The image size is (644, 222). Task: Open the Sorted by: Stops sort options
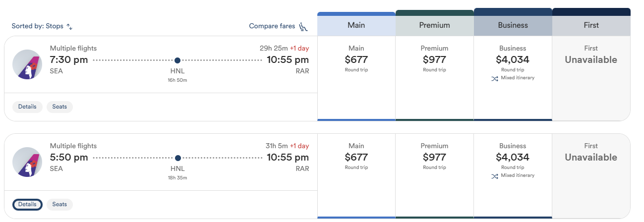pyautogui.click(x=42, y=27)
